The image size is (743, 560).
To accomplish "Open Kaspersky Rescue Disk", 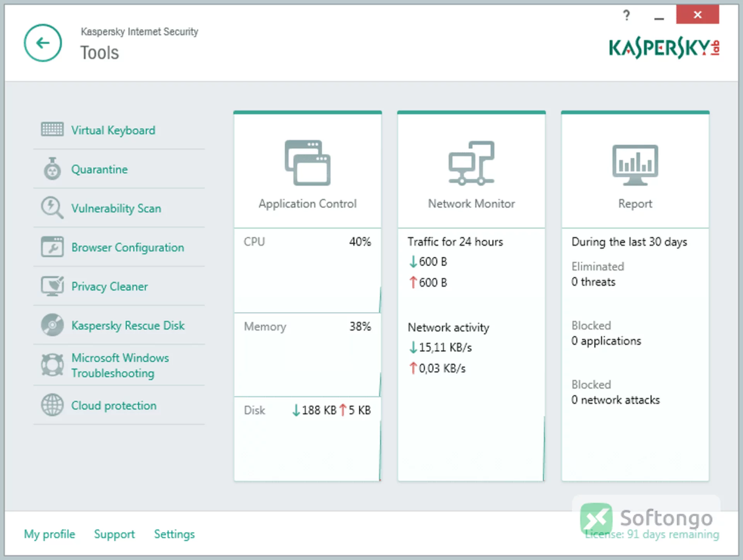I will coord(128,326).
